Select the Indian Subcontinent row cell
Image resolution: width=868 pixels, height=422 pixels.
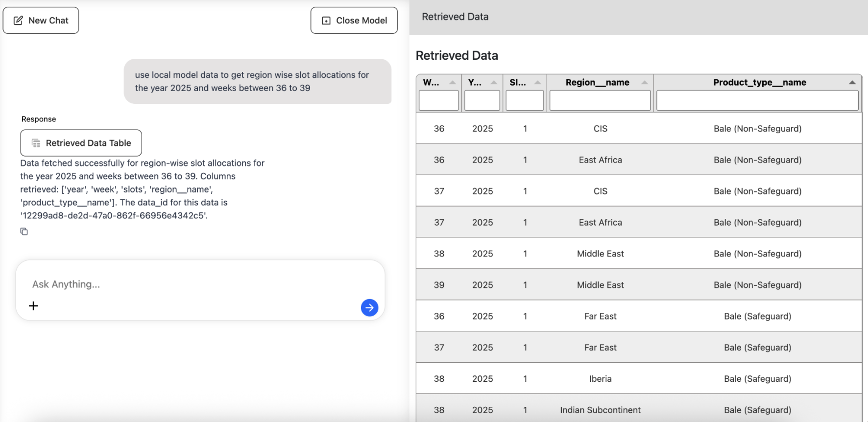tap(600, 410)
